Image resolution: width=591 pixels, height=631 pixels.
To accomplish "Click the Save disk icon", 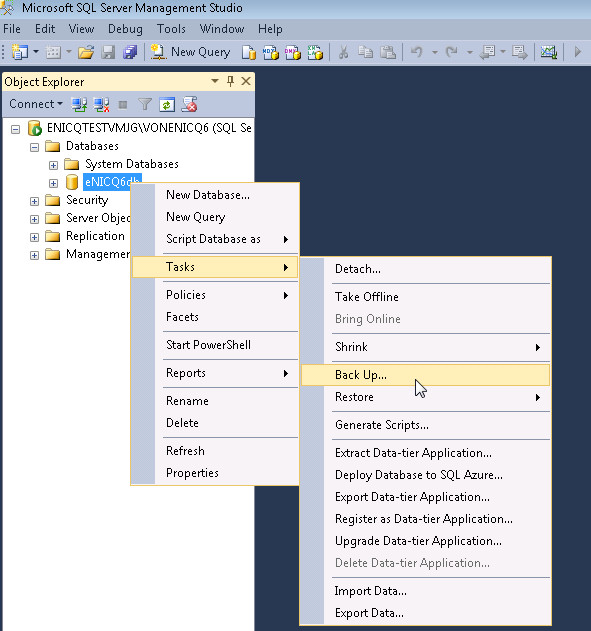I will click(x=108, y=52).
